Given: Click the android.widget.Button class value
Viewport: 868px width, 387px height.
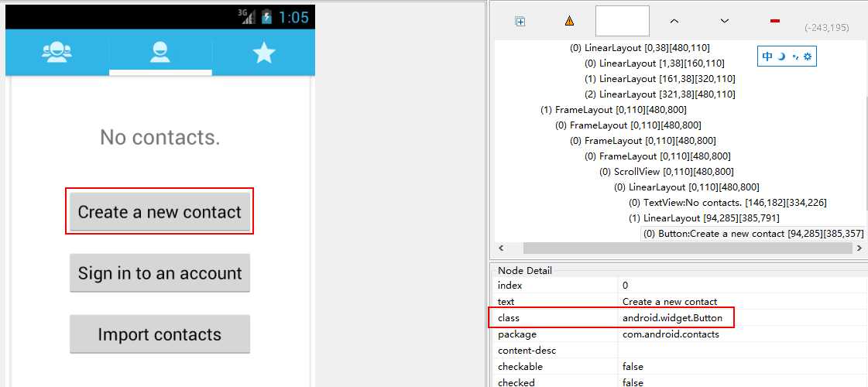Looking at the screenshot, I should point(672,318).
